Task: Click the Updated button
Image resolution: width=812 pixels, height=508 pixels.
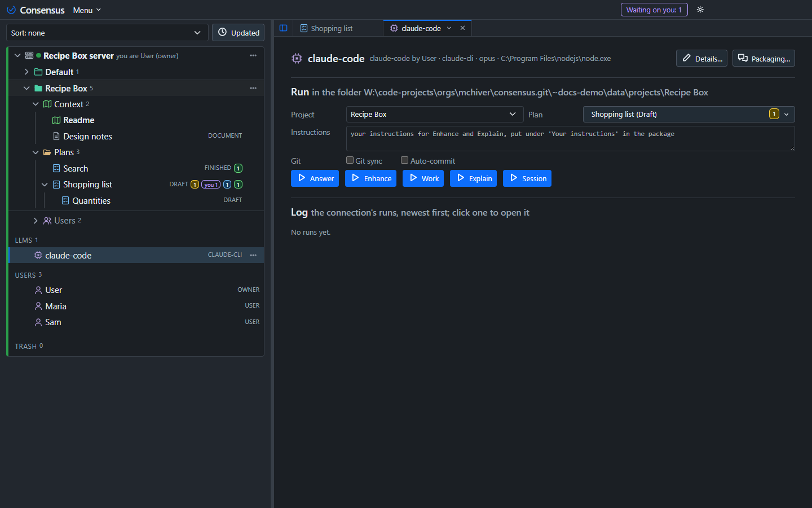Action: pyautogui.click(x=238, y=33)
